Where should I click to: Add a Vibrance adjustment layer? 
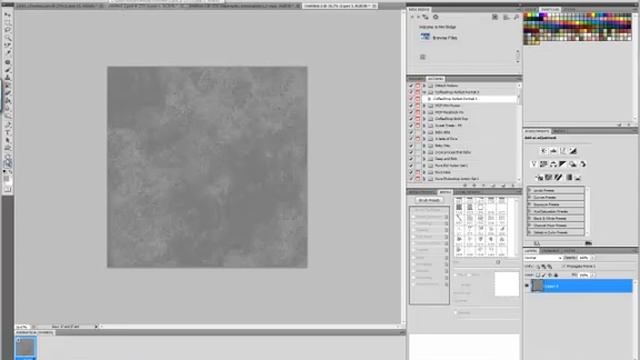533,164
